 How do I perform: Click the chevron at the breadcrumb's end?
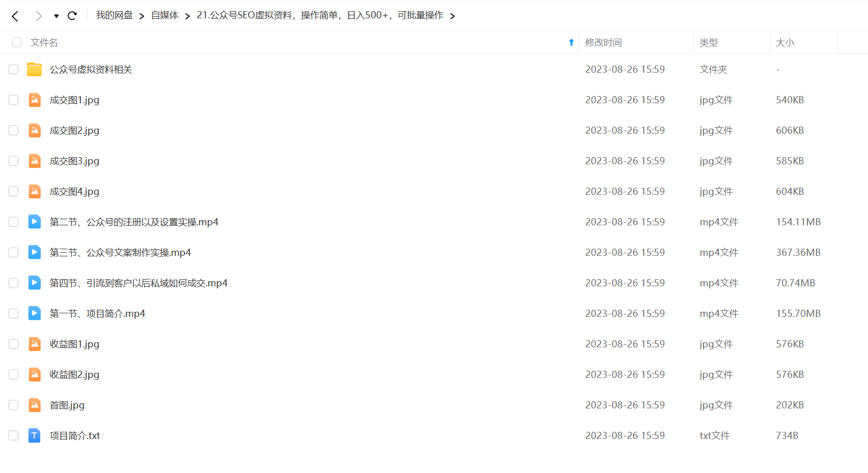point(453,15)
